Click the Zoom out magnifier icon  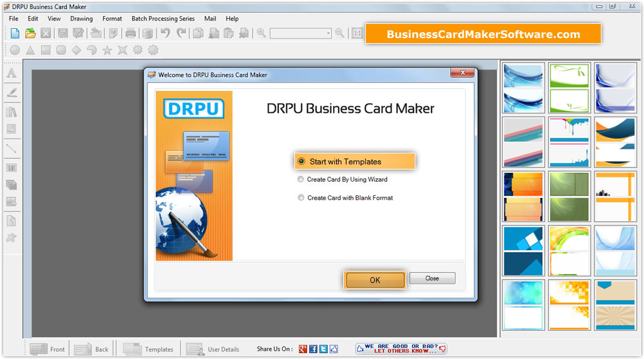339,33
